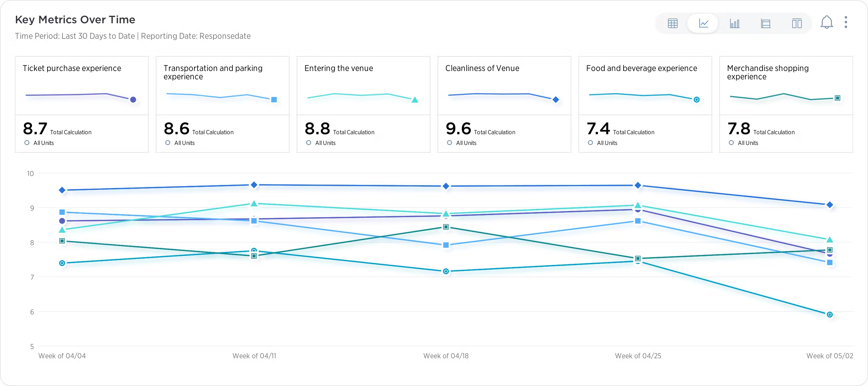Click Total Calculation label beside 7.8 score
Image resolution: width=868 pixels, height=386 pixels.
(774, 132)
